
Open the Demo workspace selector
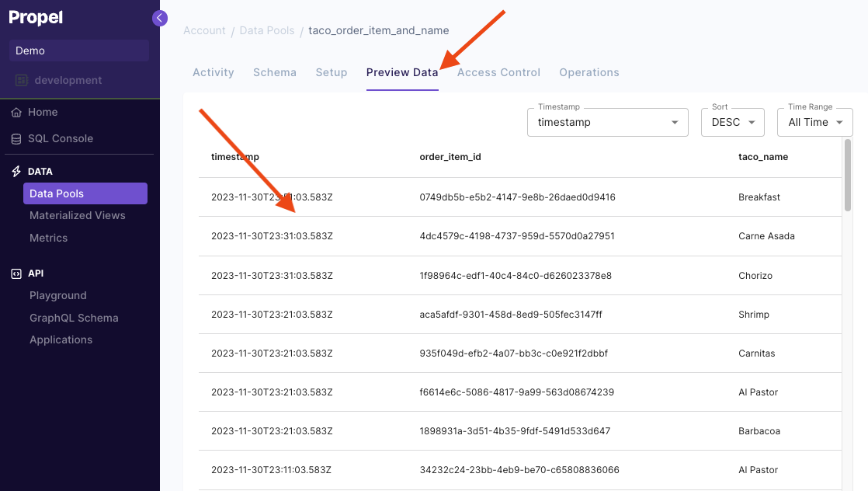click(78, 50)
